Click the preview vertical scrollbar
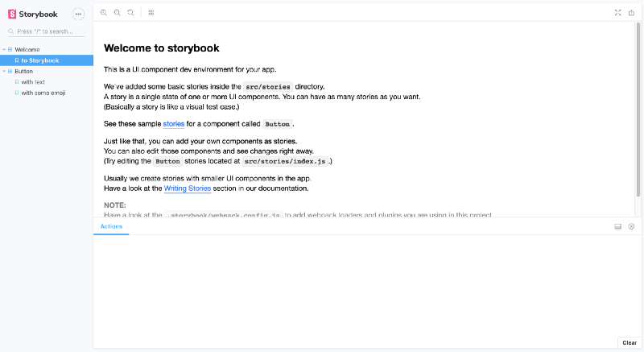 638,110
